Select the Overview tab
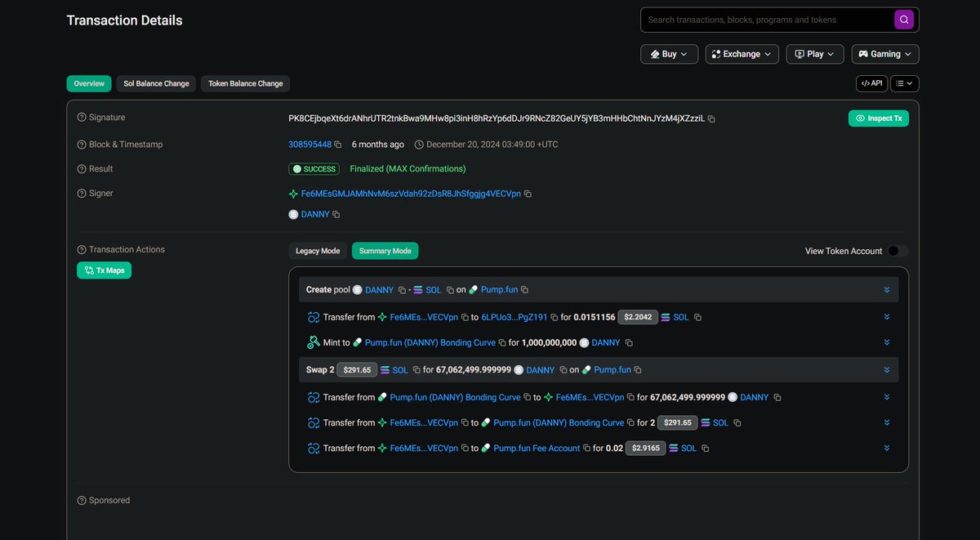This screenshot has height=540, width=980. point(89,83)
